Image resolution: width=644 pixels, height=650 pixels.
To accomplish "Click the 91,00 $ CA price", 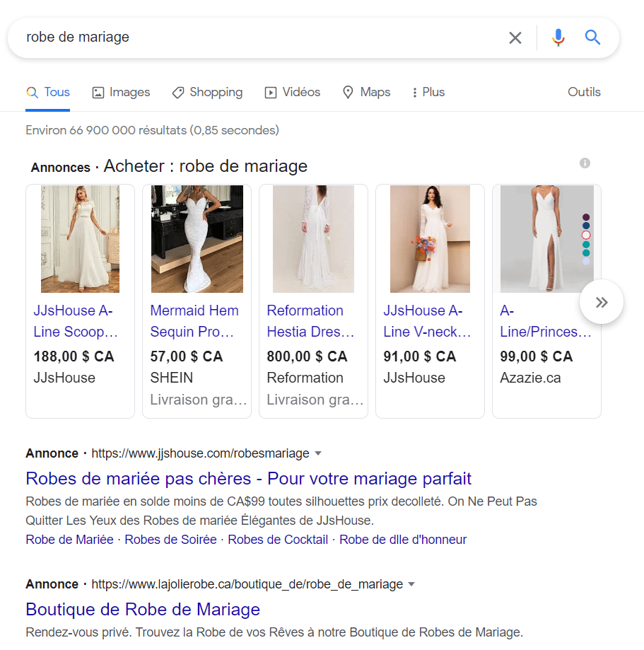I will point(419,356).
